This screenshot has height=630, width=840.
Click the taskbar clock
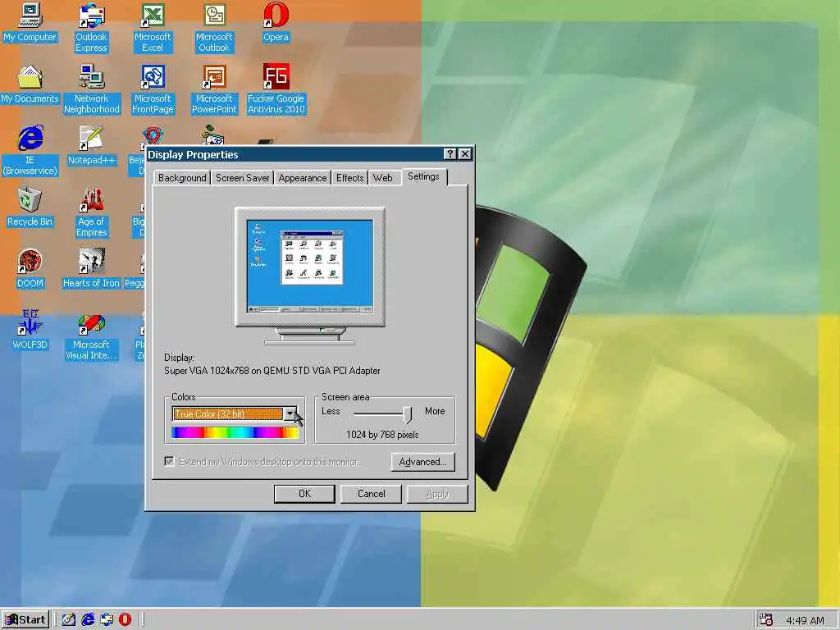pyautogui.click(x=805, y=620)
